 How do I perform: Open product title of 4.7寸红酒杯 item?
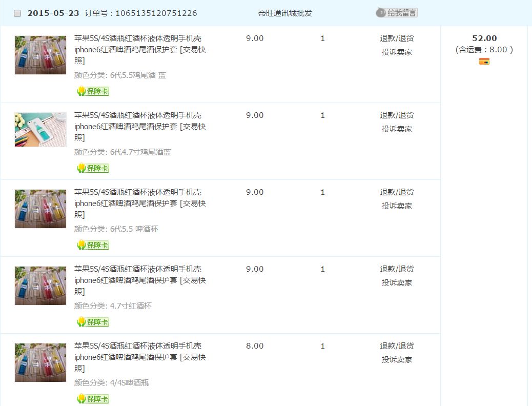140,280
